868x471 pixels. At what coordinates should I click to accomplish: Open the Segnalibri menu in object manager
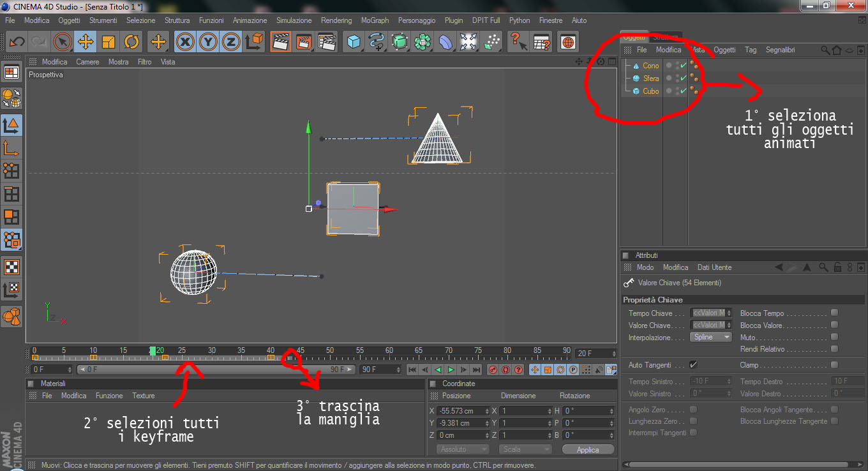(781, 49)
